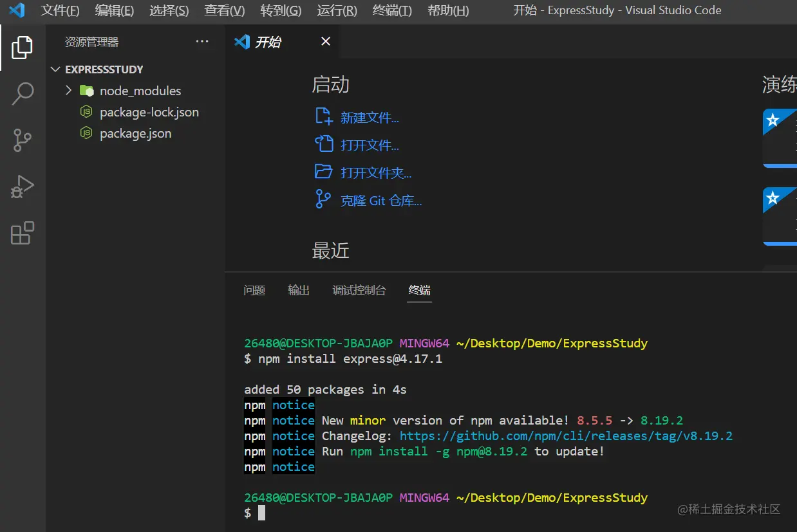Click 'added 50 packages in 4s' line
This screenshot has width=797, height=532.
pos(325,390)
